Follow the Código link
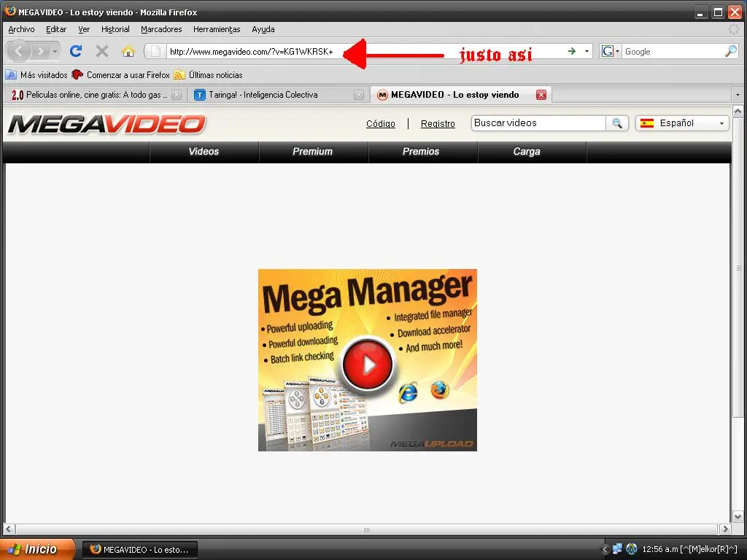 click(381, 124)
